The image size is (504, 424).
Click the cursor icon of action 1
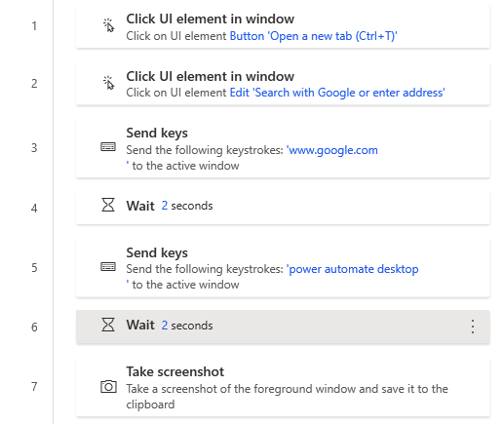pyautogui.click(x=108, y=25)
